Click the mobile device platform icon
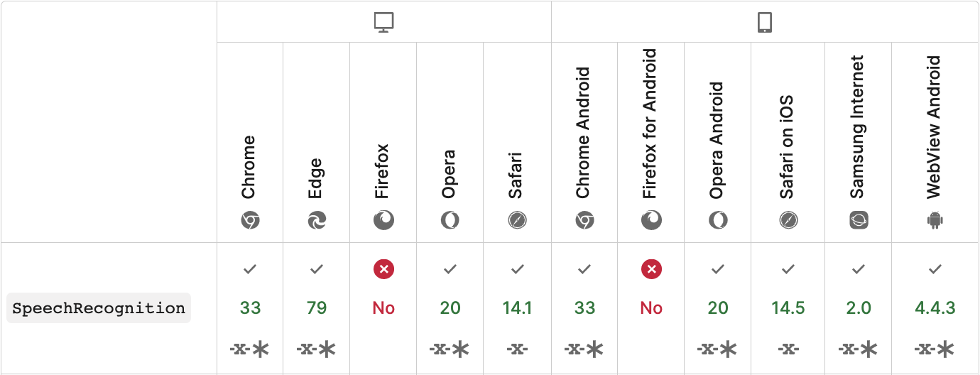The width and height of the screenshot is (980, 375). (x=764, y=23)
